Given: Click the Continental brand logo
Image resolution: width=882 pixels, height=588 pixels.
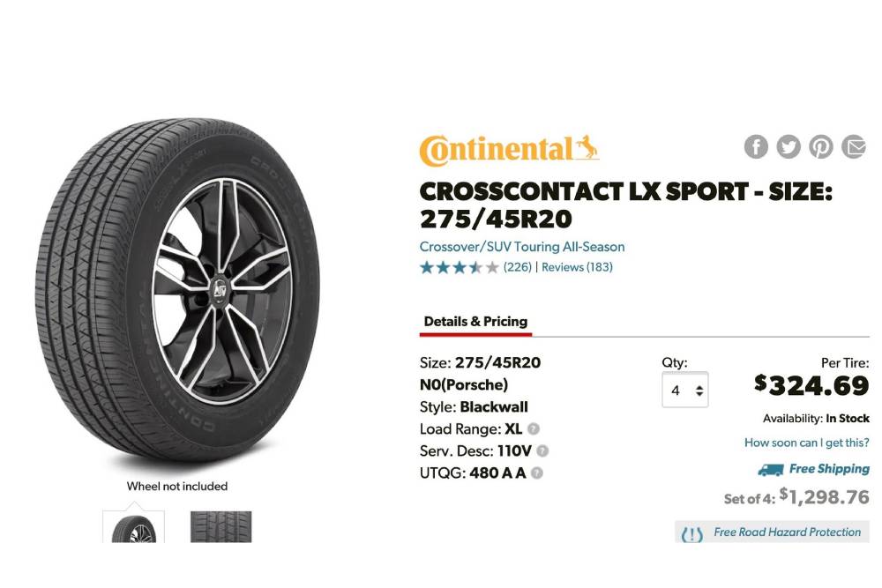Looking at the screenshot, I should pos(507,147).
